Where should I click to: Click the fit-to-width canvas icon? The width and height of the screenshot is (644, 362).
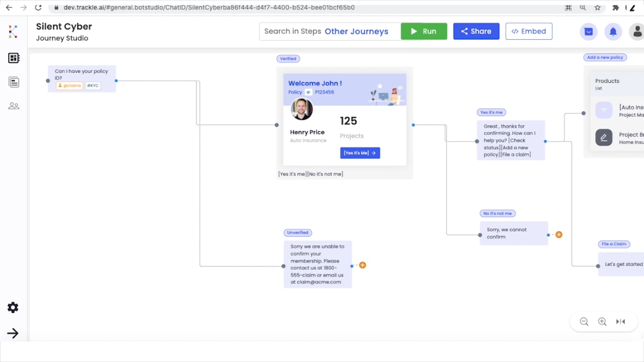point(620,322)
